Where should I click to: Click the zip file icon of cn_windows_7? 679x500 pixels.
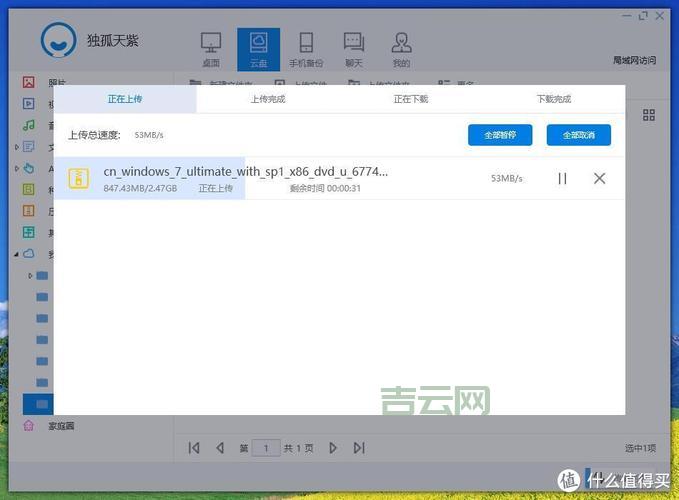click(x=79, y=178)
